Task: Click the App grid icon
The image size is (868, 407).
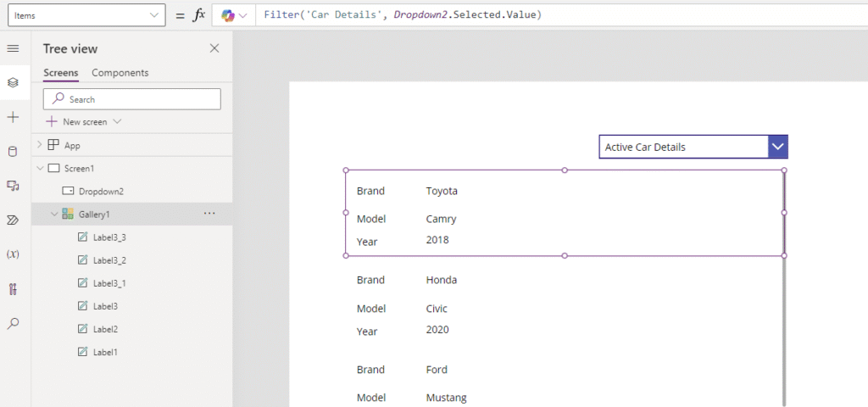Action: pyautogui.click(x=53, y=145)
